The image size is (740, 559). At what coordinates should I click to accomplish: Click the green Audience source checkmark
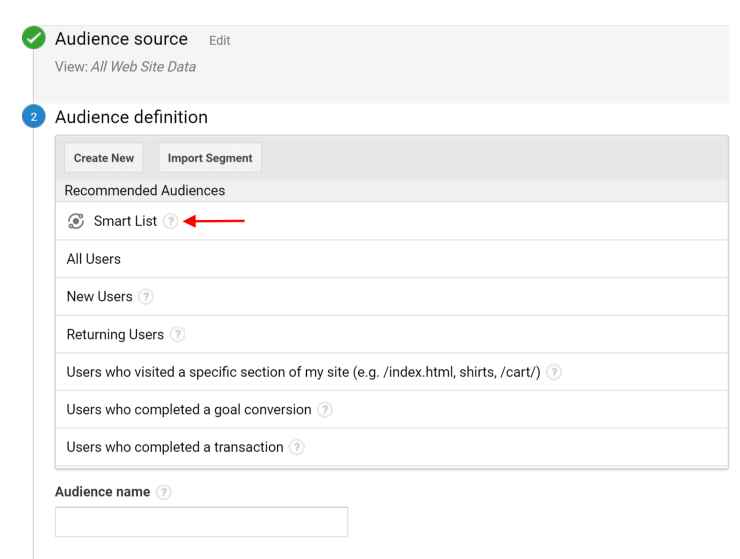point(34,38)
